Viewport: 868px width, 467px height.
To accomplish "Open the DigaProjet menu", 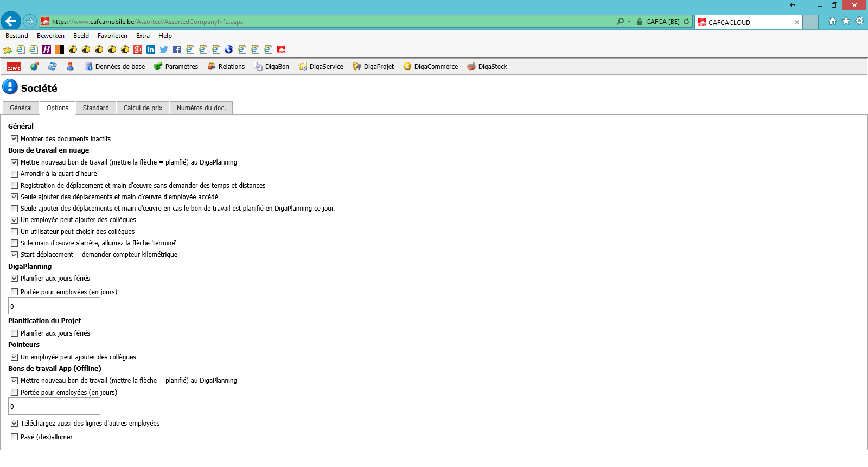I will click(x=373, y=66).
